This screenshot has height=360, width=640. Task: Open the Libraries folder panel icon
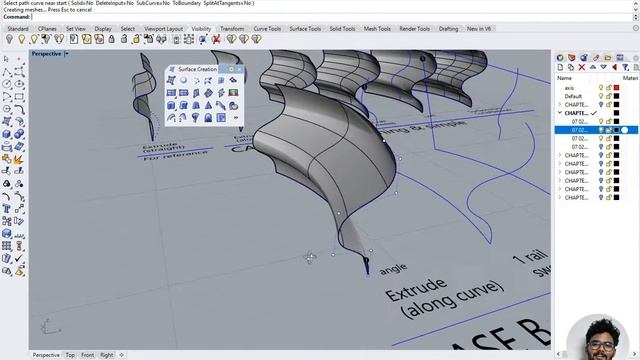608,58
